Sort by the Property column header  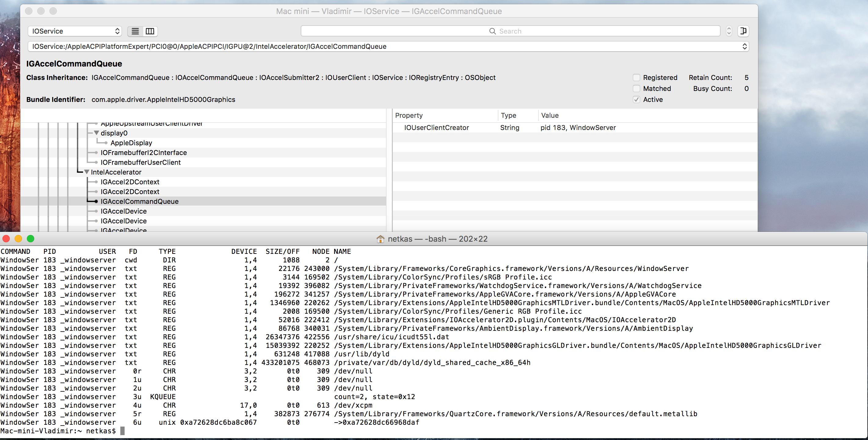pos(409,115)
